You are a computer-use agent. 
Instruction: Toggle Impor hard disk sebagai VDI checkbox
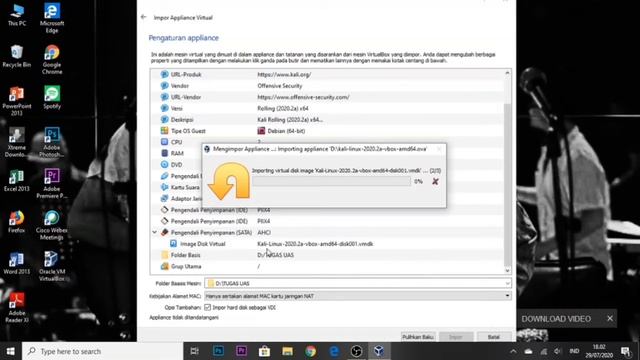[207, 307]
